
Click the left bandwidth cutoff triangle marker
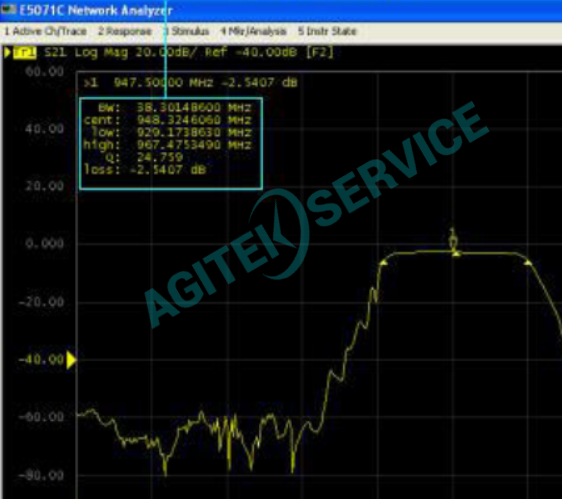click(384, 263)
